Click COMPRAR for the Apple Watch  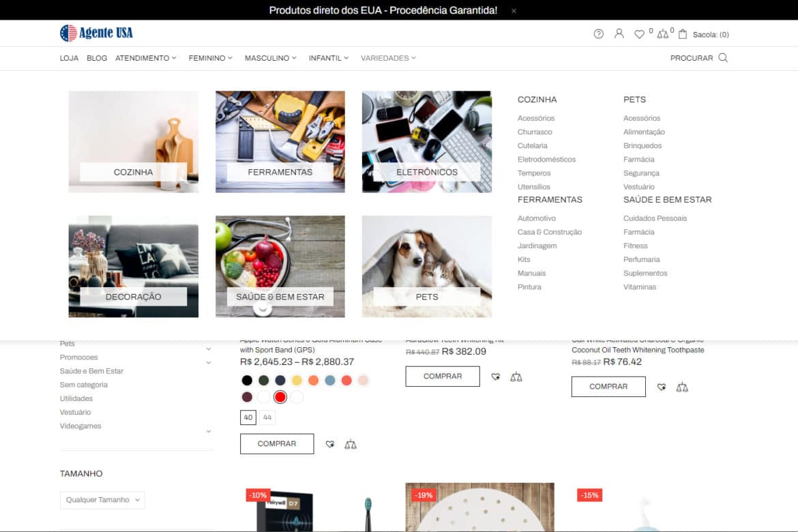point(277,444)
